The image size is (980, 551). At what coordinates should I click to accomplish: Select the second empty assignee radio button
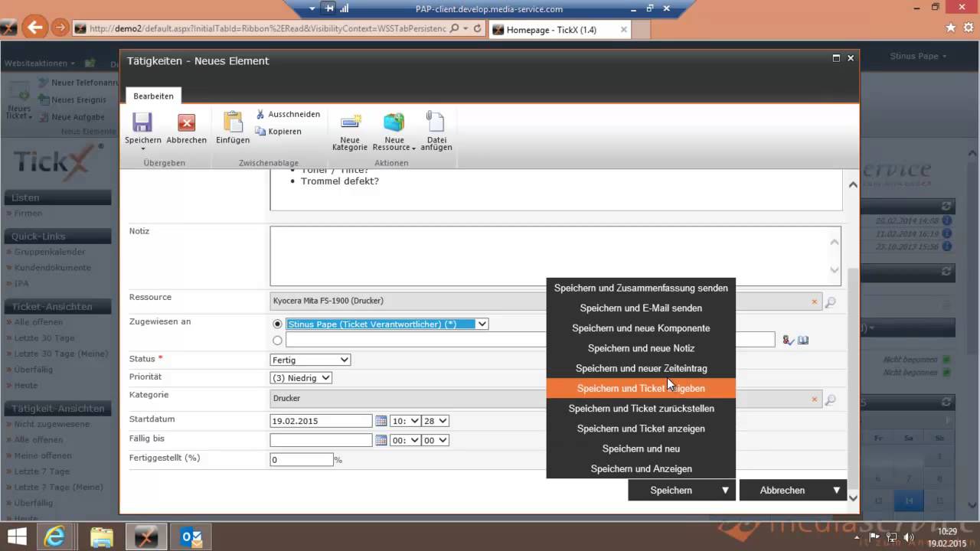pos(277,341)
